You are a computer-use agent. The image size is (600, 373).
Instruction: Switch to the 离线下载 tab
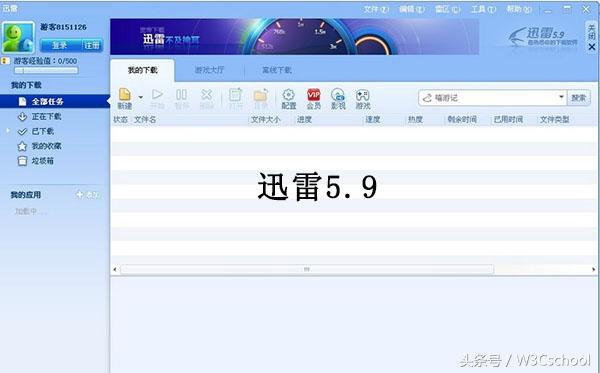tap(277, 70)
